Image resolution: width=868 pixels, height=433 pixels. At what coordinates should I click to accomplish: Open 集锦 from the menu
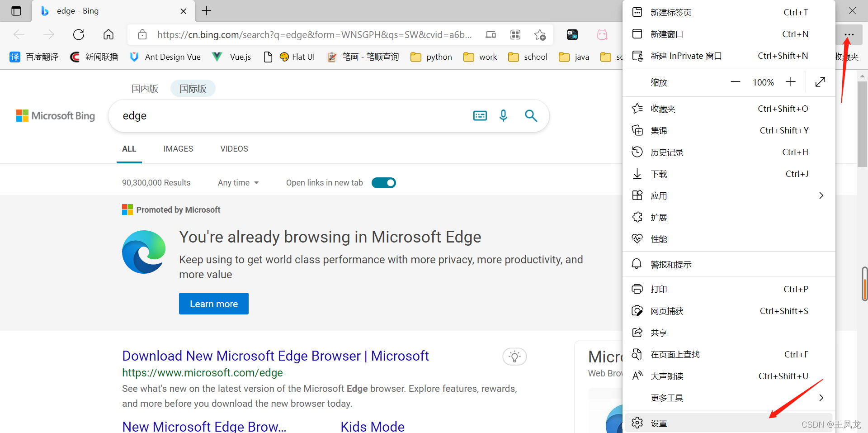tap(729, 130)
